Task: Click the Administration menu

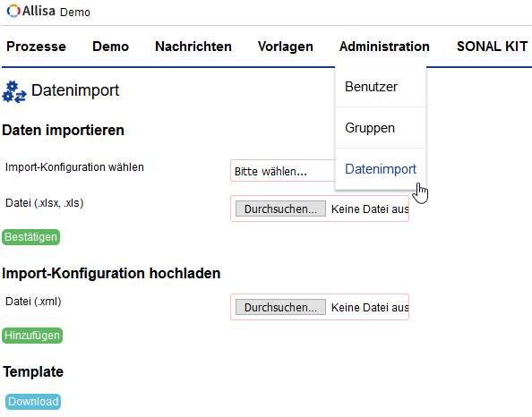Action: click(384, 47)
